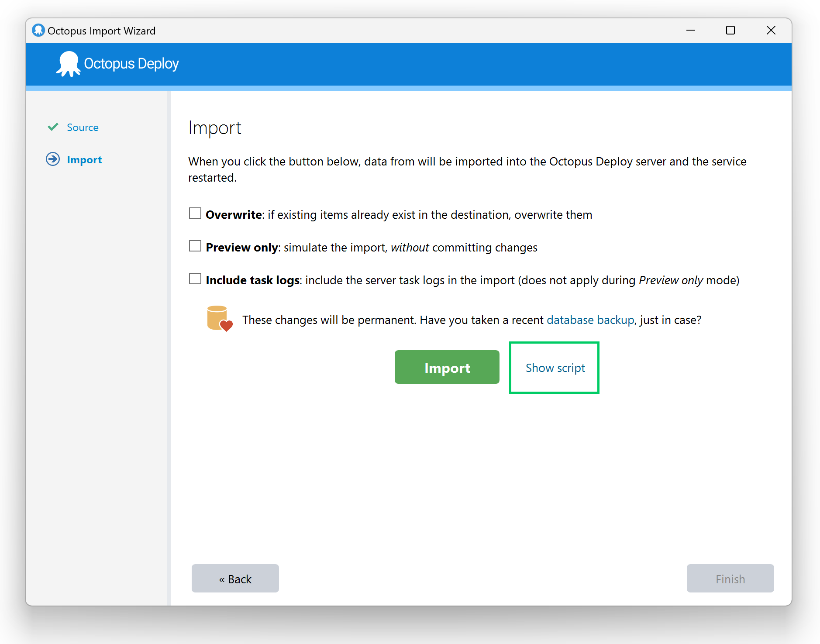Check the Include task logs option

click(x=195, y=279)
